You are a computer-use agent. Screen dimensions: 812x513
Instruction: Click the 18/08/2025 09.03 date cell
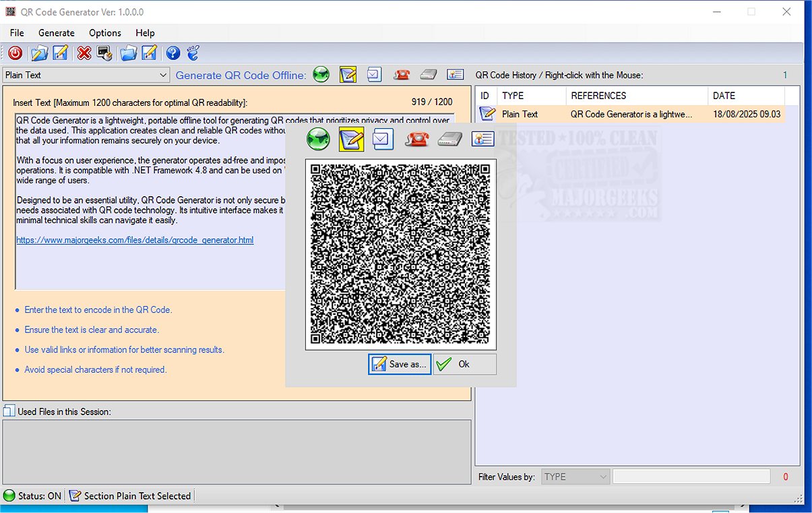(747, 114)
